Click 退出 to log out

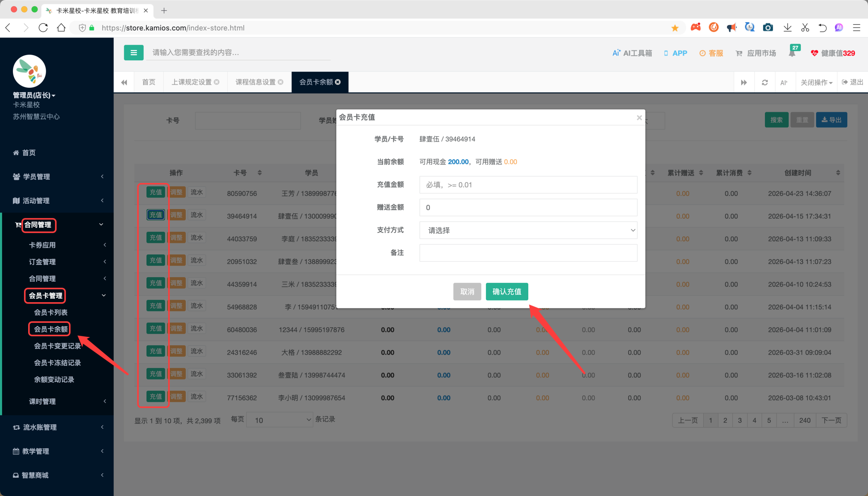click(x=852, y=82)
